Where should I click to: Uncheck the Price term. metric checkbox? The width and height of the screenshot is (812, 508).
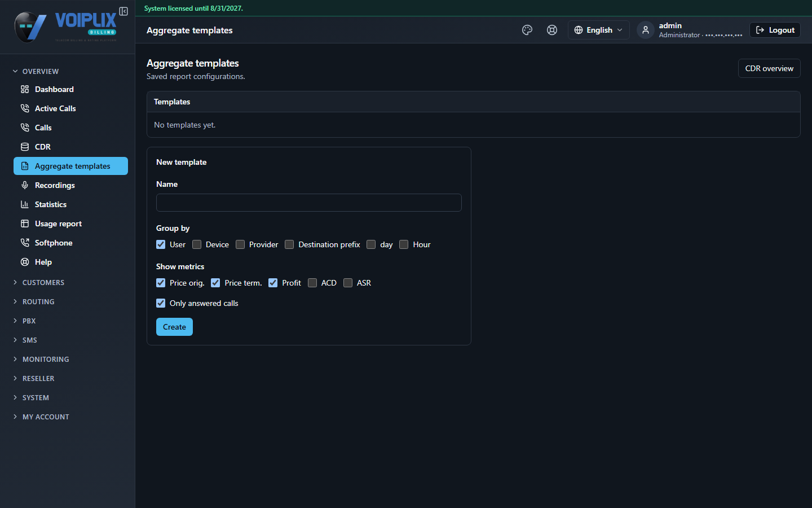(x=215, y=283)
